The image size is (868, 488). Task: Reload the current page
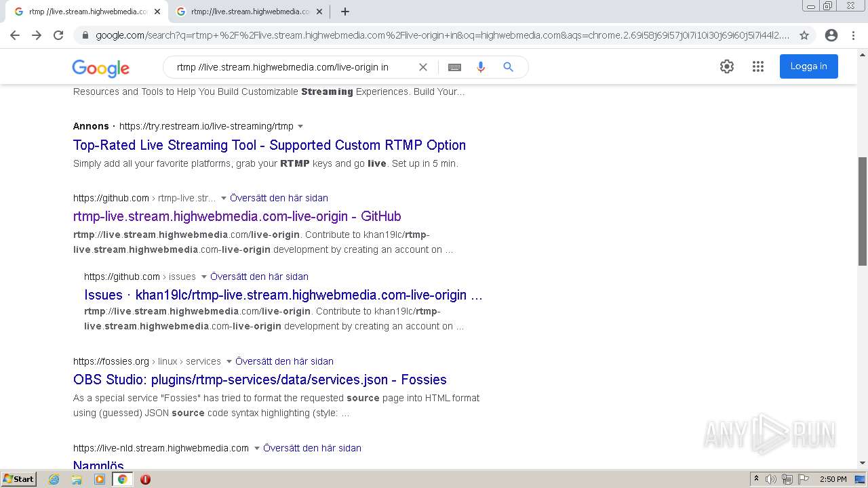(x=58, y=35)
